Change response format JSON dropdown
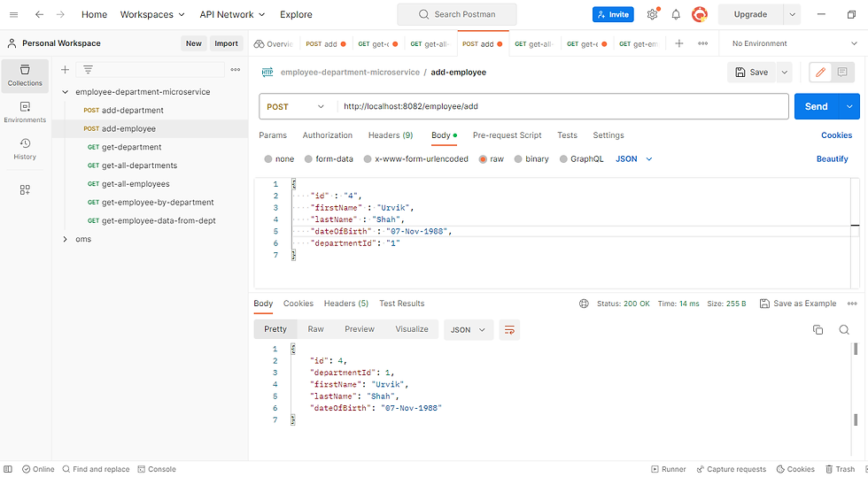868x477 pixels. (469, 330)
